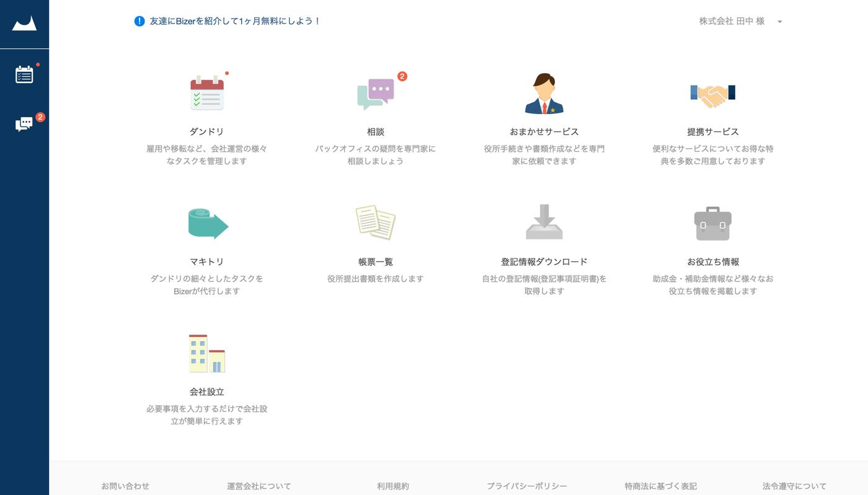Select the calendar icon in the sidebar
Screen dimensions: 868x495
click(x=24, y=74)
